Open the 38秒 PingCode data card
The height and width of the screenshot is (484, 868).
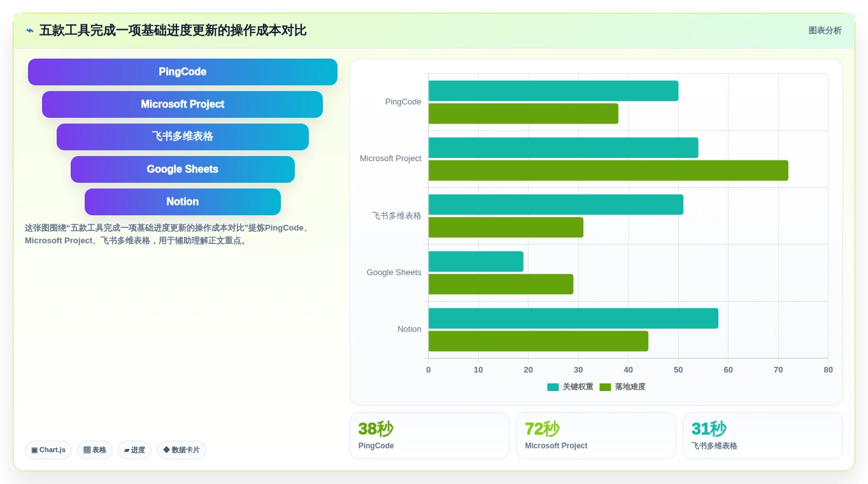click(x=429, y=436)
